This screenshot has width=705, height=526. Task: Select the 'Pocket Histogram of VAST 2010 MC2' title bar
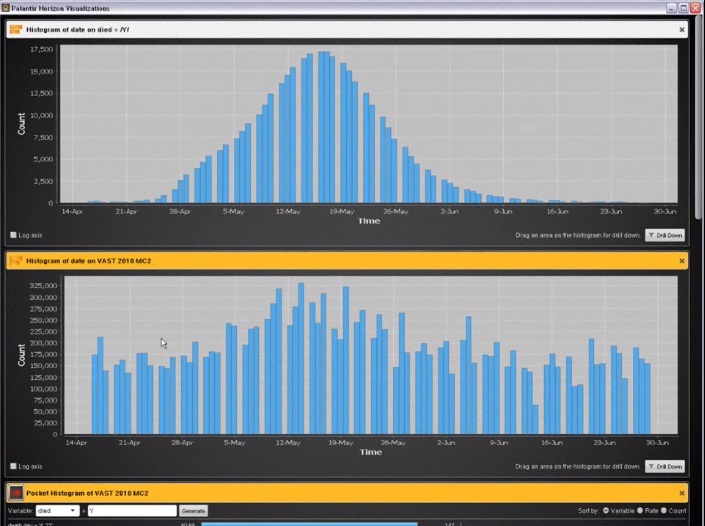pos(347,493)
